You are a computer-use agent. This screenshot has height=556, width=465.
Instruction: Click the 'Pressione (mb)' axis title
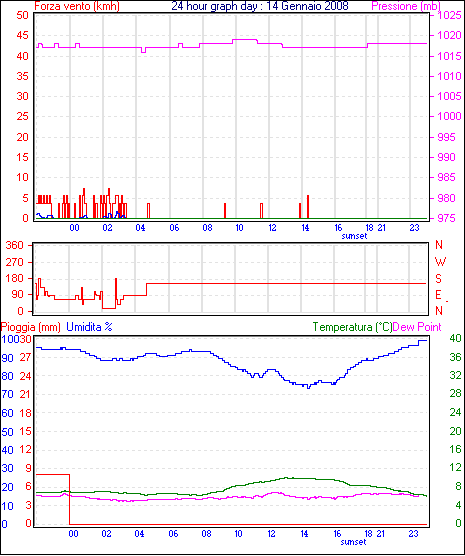coord(406,6)
